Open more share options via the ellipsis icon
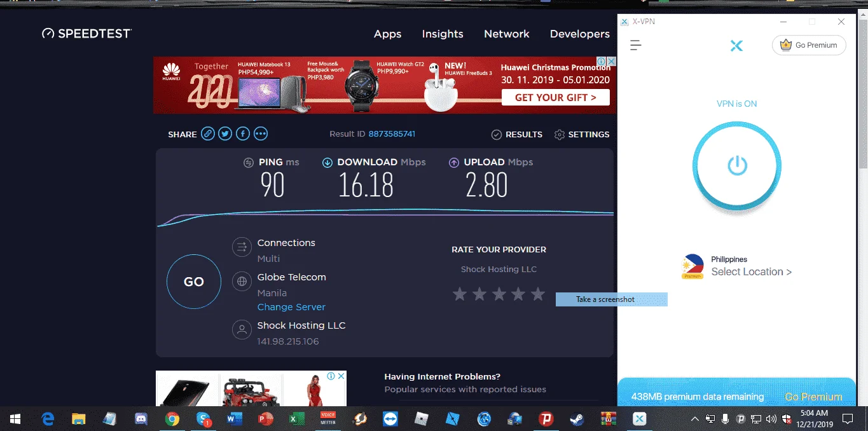Screen dimensions: 868x431 [x=260, y=134]
